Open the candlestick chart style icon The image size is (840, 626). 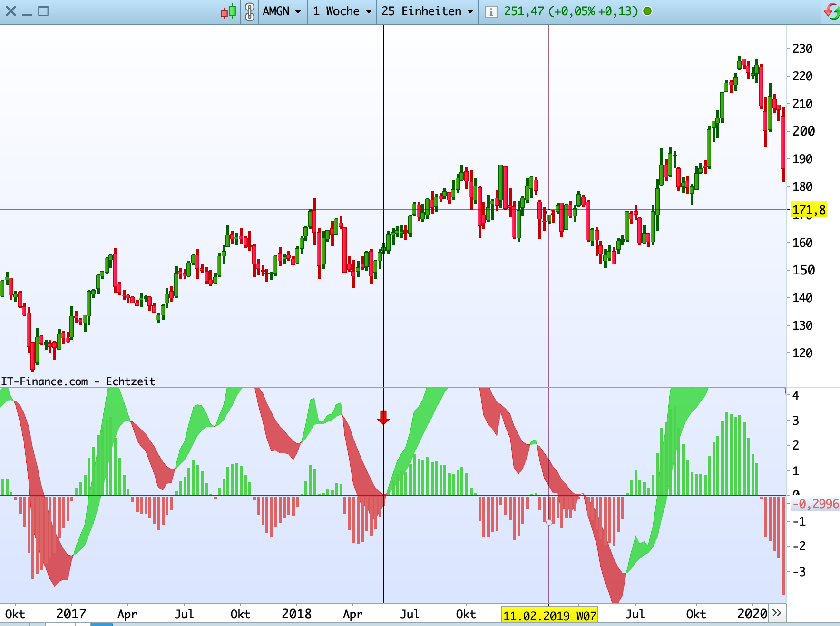pyautogui.click(x=228, y=11)
